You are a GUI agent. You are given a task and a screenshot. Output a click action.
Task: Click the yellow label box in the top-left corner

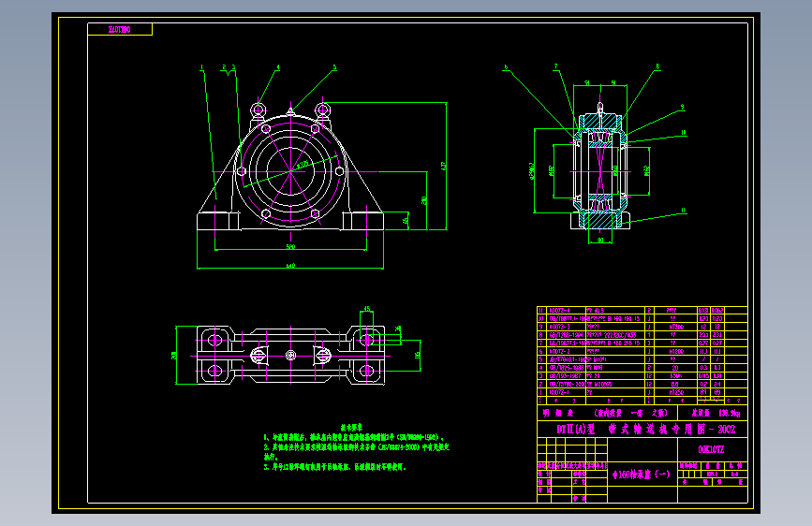pos(120,30)
